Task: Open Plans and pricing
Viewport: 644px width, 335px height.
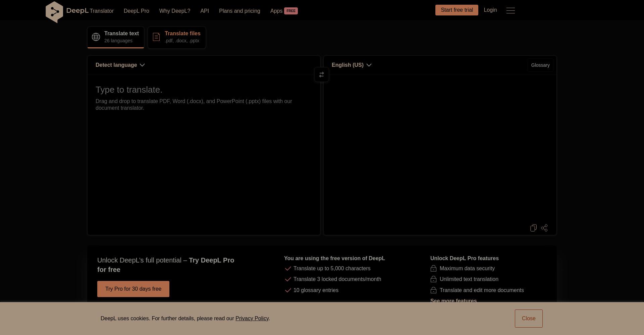Action: 239,11
